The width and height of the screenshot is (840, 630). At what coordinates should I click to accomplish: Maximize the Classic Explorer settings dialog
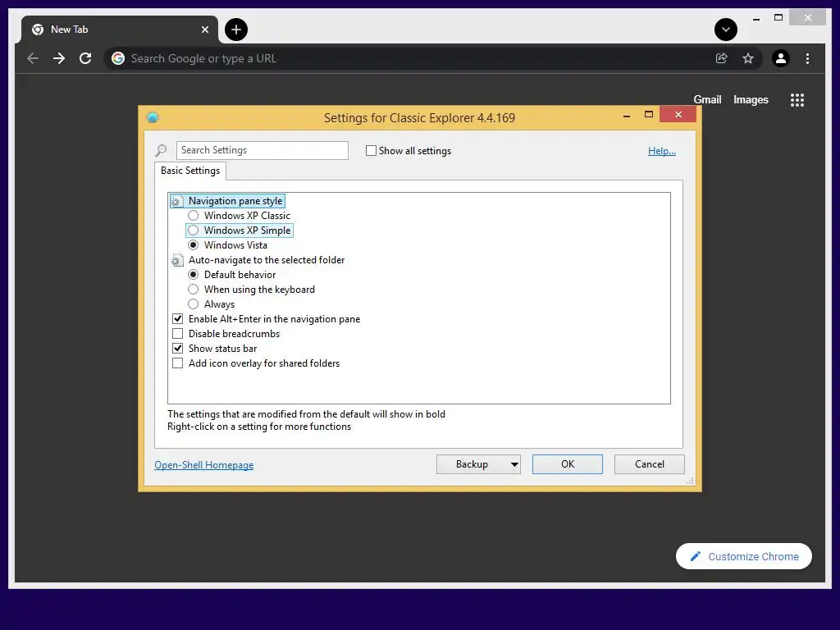pos(649,115)
